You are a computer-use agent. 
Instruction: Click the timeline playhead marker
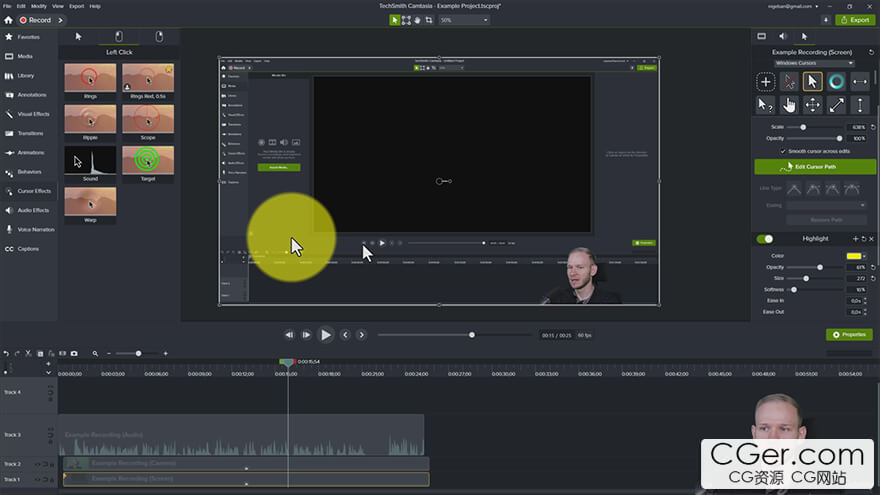287,363
